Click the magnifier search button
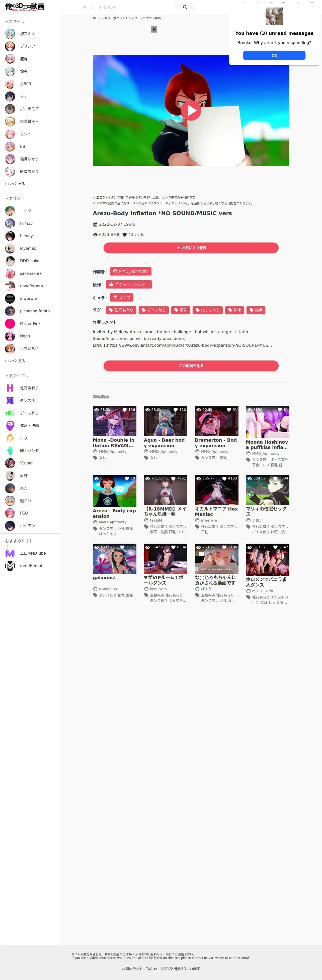 (185, 7)
